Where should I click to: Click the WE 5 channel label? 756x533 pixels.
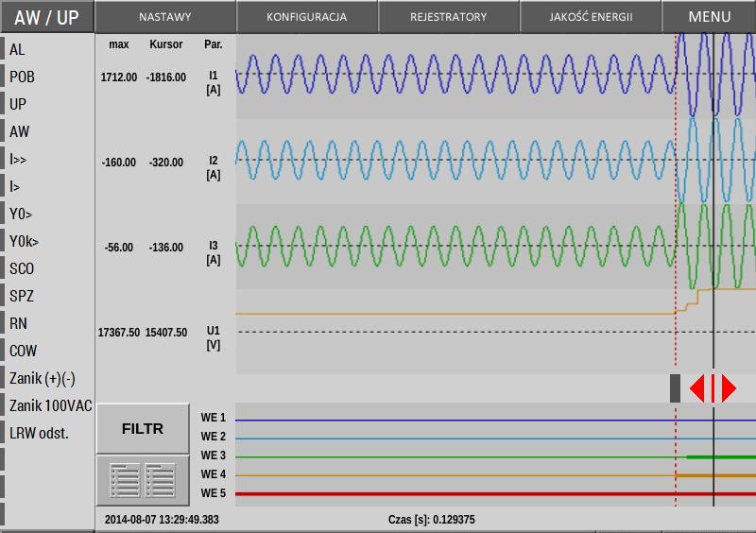tap(214, 493)
